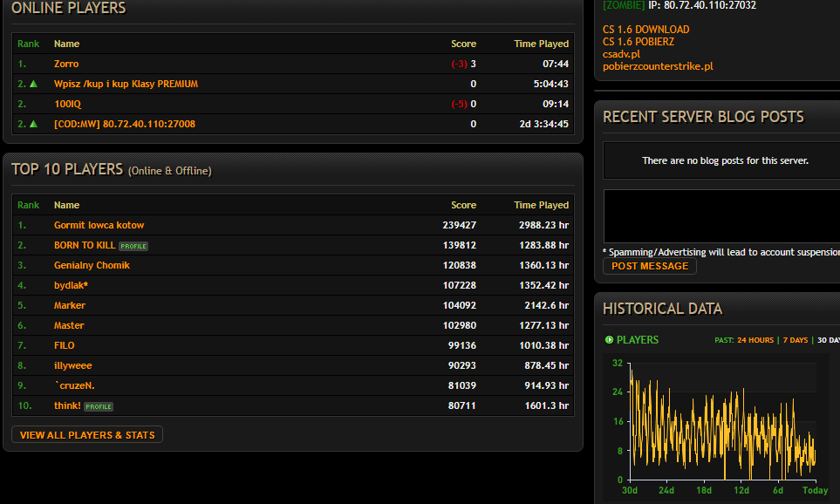Screen dimensions: 840x504
Task: Click the players history graph
Action: click(x=722, y=420)
